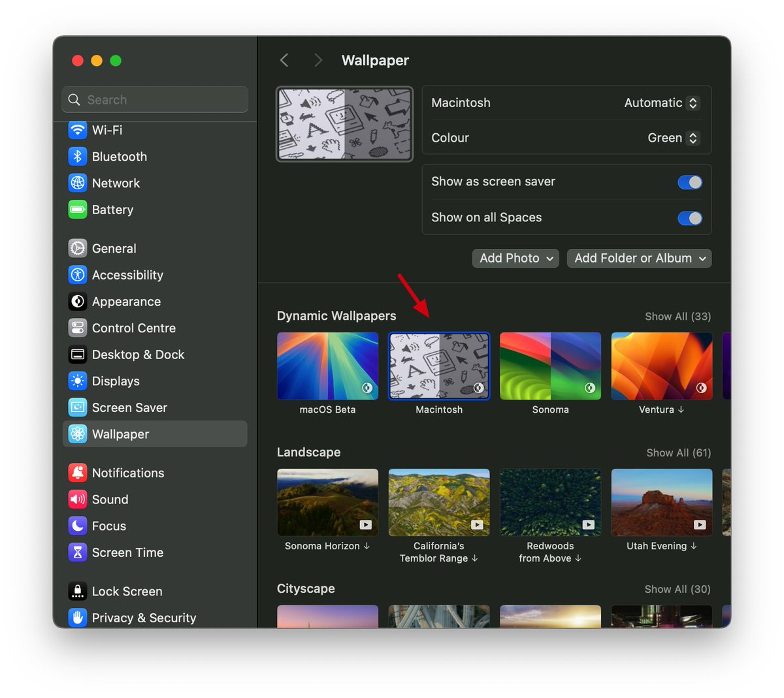Click the Appearance icon

pyautogui.click(x=78, y=302)
